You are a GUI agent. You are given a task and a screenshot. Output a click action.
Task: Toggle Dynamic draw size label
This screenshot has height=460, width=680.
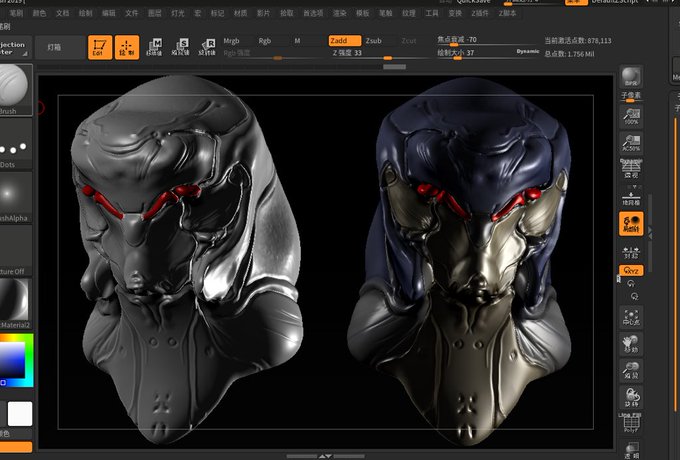coord(528,51)
